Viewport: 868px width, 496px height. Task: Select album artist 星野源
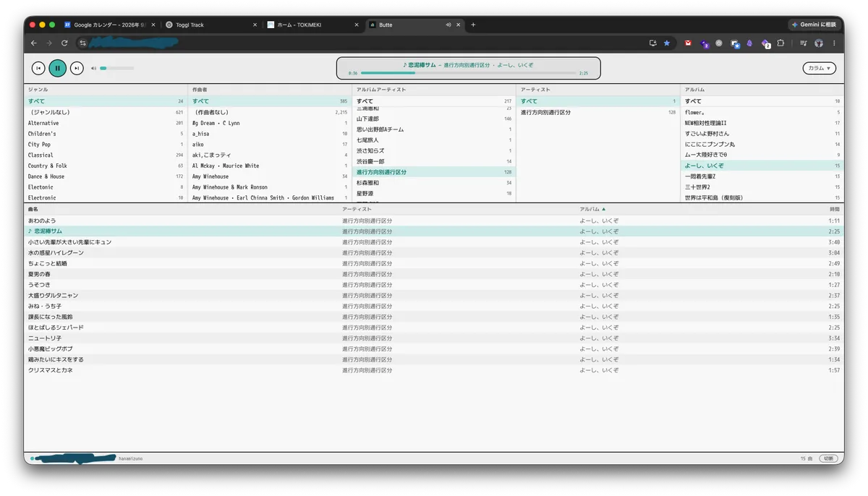point(433,194)
